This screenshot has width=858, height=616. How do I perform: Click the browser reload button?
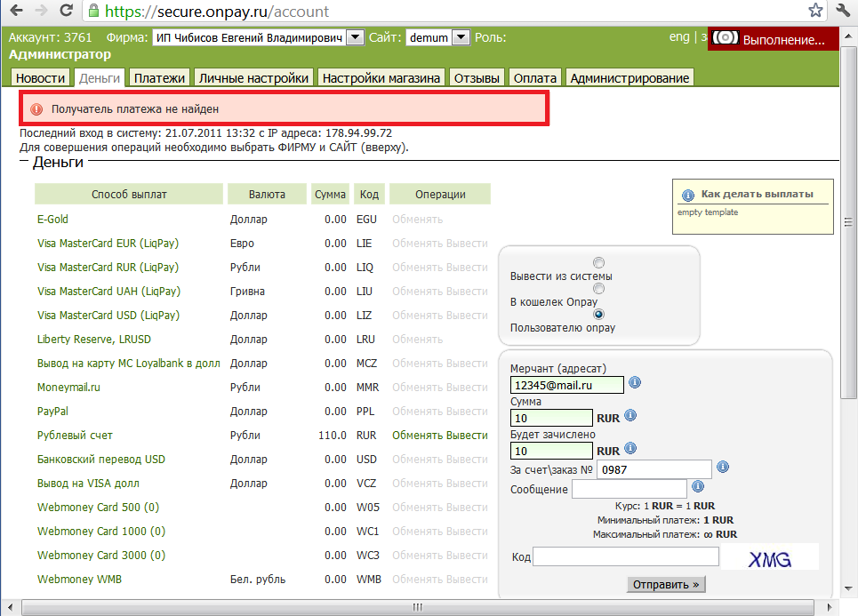click(66, 12)
